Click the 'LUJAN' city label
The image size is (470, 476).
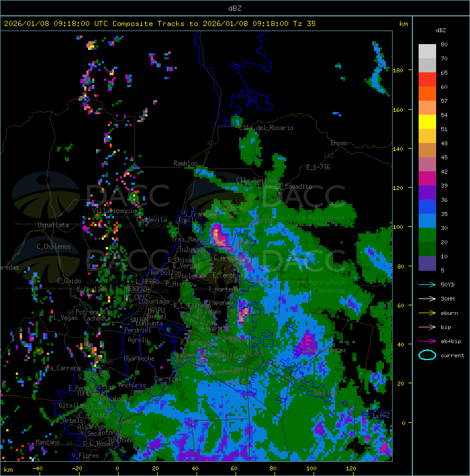tap(140, 320)
